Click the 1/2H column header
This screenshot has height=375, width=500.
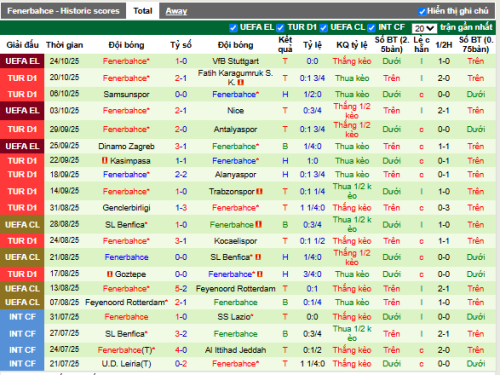coord(444,45)
